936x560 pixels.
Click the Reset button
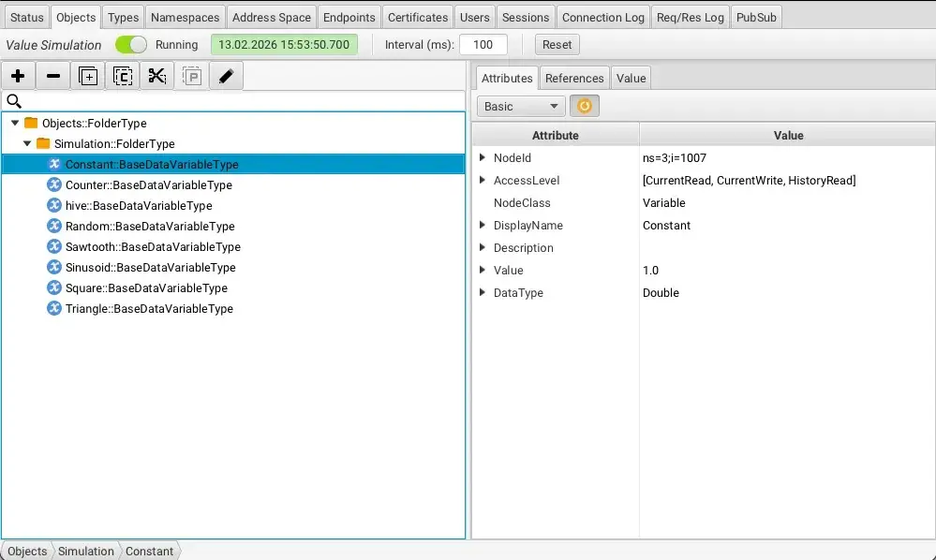coord(557,45)
